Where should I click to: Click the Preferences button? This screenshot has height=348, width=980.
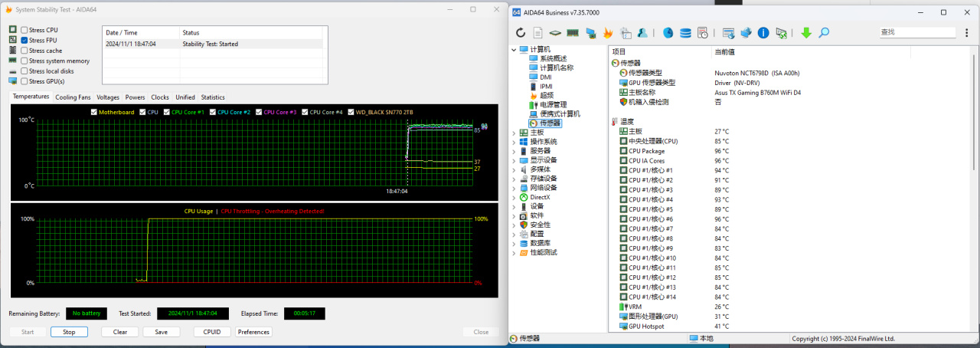pos(253,332)
